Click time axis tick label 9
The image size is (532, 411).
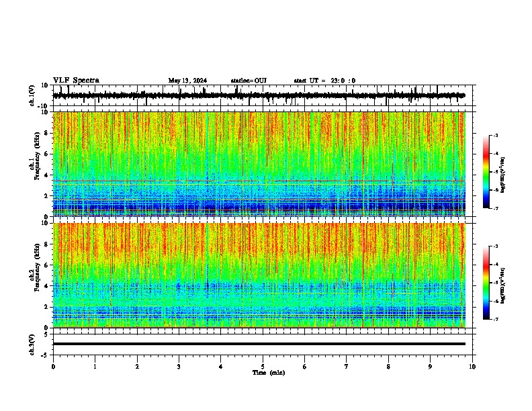point(430,367)
